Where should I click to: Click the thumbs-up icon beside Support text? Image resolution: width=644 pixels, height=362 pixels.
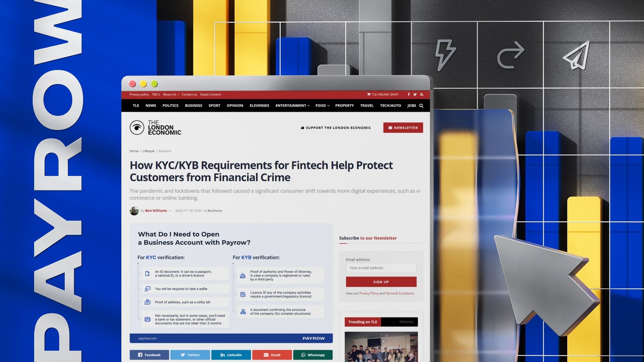(302, 128)
